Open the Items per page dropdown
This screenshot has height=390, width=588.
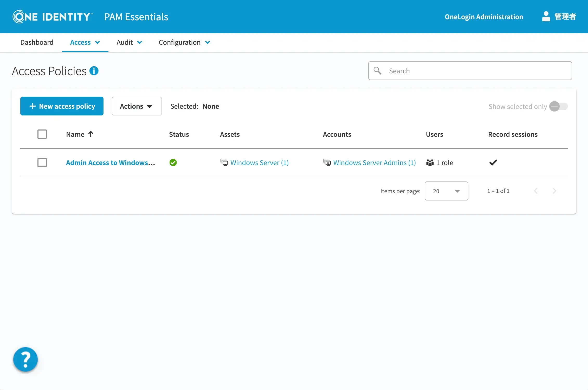[446, 191]
